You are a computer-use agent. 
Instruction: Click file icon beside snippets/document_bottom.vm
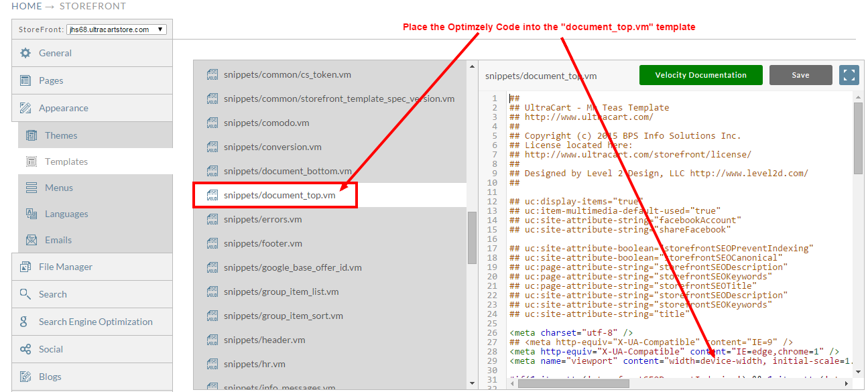click(212, 171)
